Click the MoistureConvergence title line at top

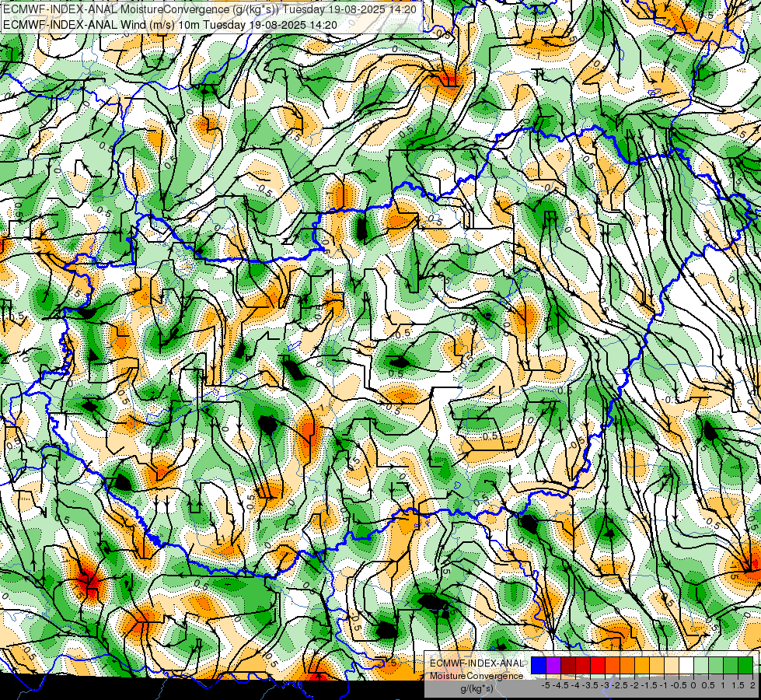[210, 9]
